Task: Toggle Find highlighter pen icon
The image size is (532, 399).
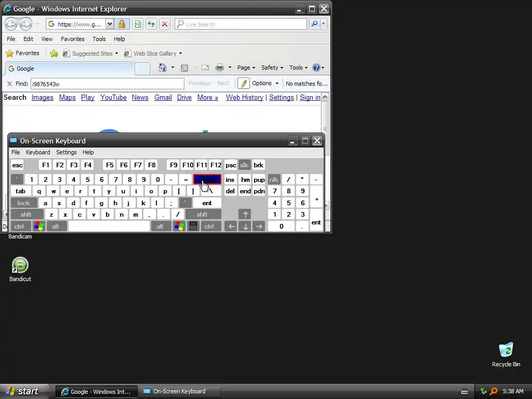Action: (x=243, y=83)
